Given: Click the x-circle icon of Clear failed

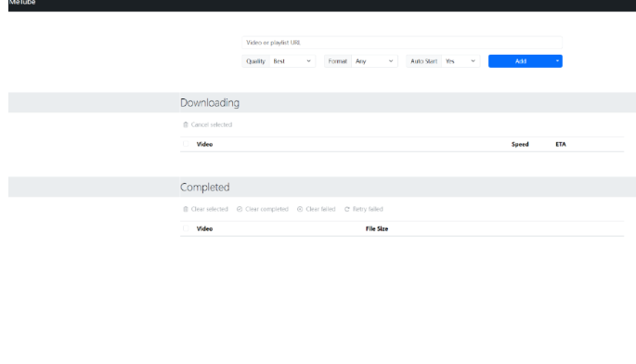Looking at the screenshot, I should tap(300, 209).
